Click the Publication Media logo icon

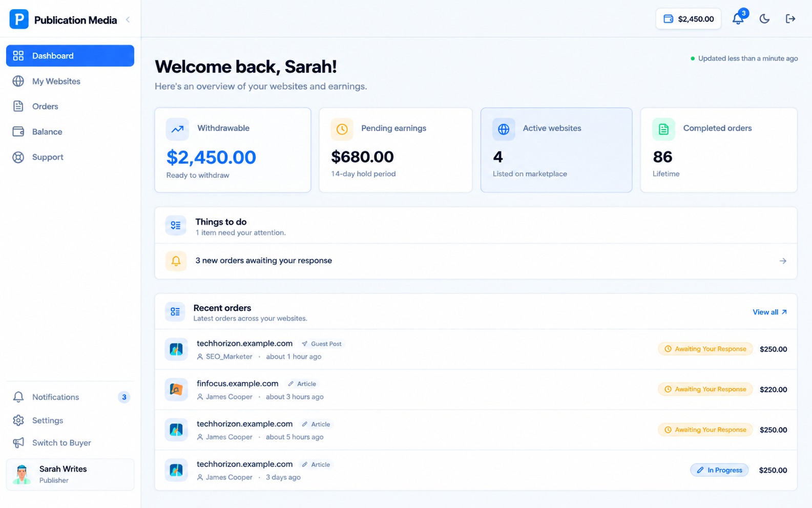pyautogui.click(x=19, y=19)
